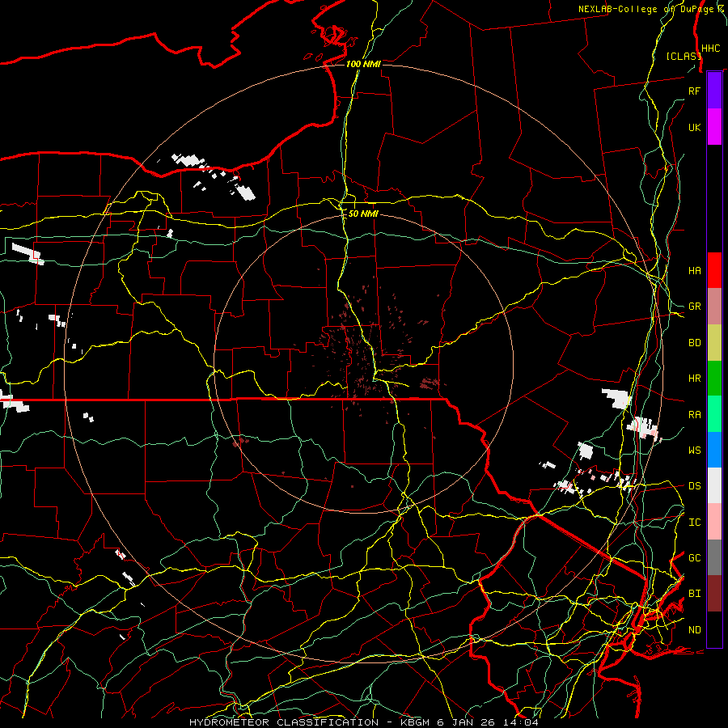728x728 pixels.
Task: Click the GC gray legend swatch
Action: pos(714,557)
